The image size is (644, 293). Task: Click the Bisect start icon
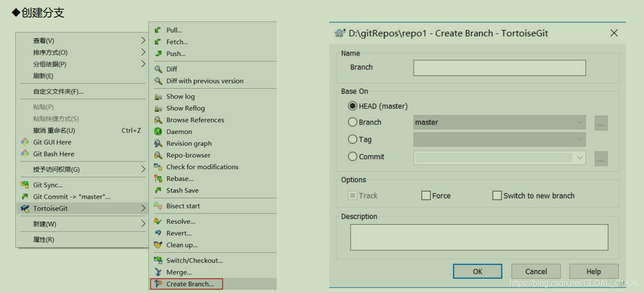click(158, 206)
